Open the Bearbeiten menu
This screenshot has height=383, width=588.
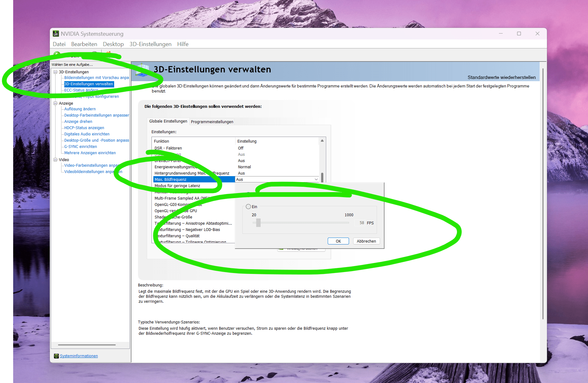click(84, 44)
